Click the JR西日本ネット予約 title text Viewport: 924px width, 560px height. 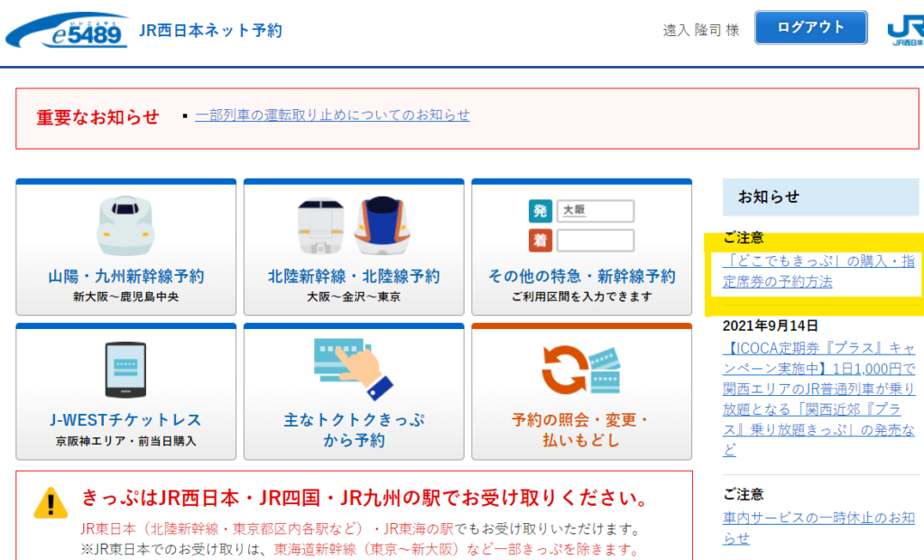[x=210, y=30]
